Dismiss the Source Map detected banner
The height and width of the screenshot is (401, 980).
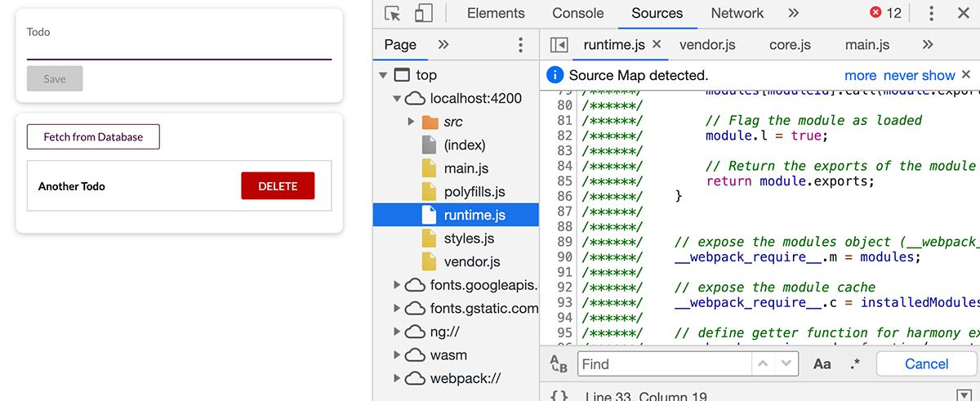(966, 75)
